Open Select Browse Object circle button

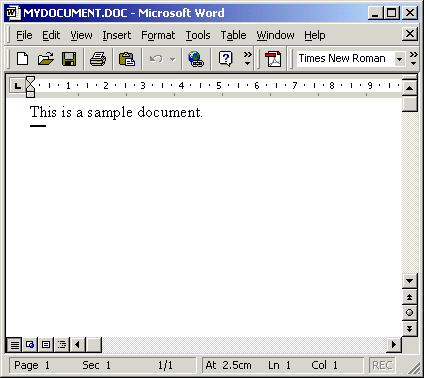pyautogui.click(x=410, y=313)
